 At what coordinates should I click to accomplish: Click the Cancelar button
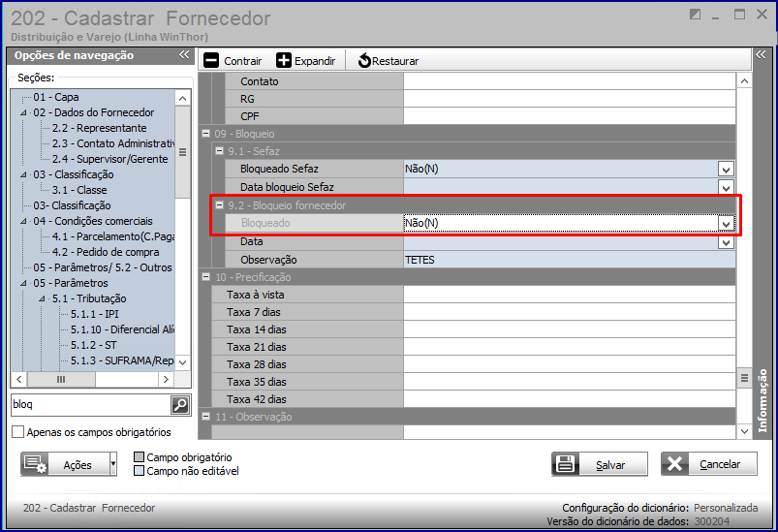pos(709,464)
